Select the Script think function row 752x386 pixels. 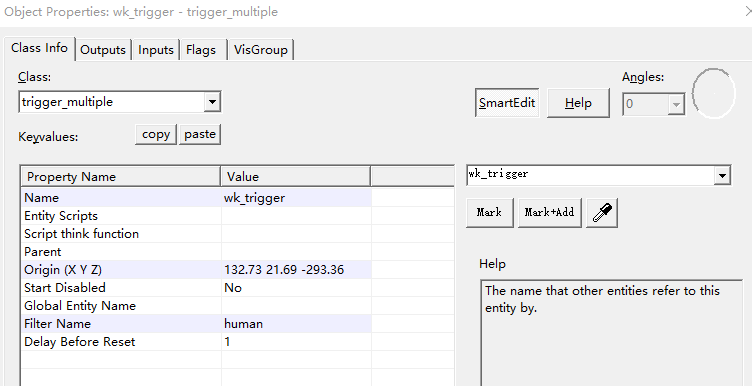point(197,234)
